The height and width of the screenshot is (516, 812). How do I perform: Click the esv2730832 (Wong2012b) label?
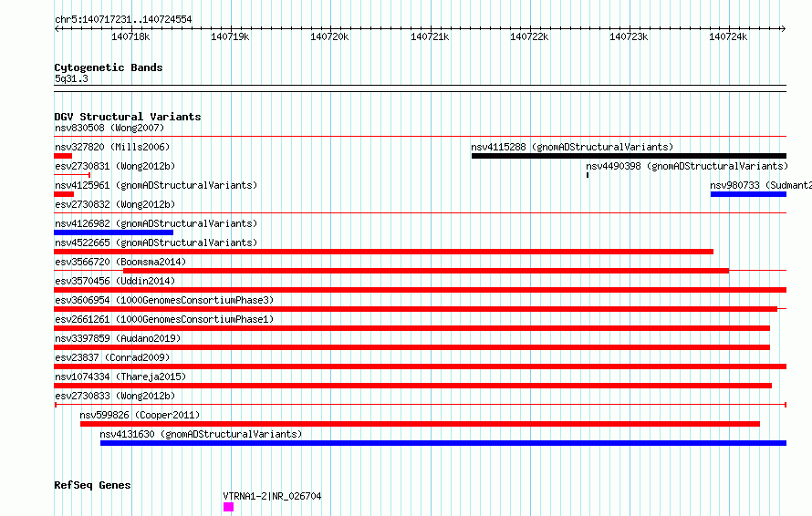click(115, 204)
